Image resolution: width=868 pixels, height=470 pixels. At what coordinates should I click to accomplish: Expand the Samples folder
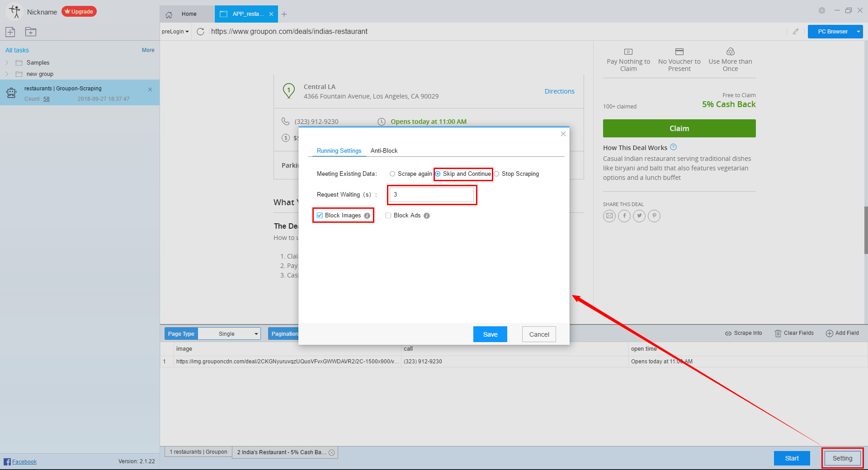coord(7,62)
